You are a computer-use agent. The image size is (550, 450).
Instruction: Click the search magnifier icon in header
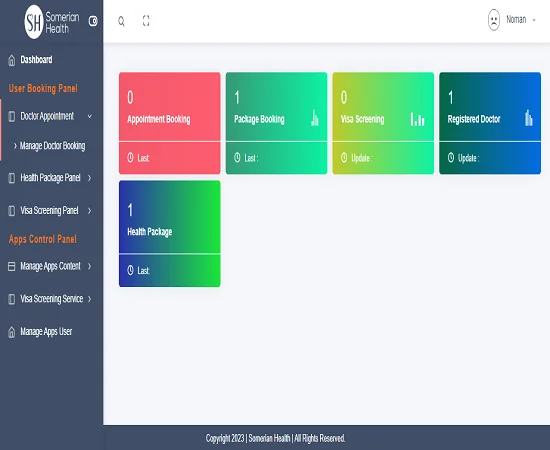[x=121, y=21]
